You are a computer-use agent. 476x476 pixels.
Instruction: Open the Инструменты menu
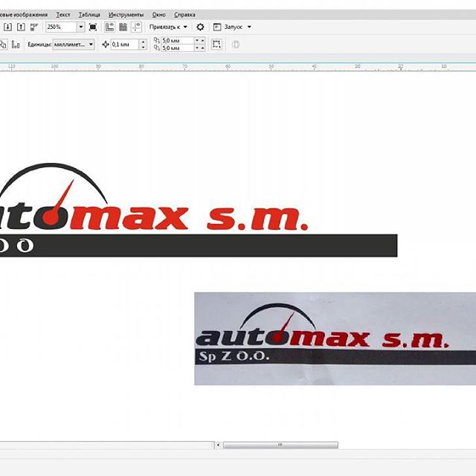click(x=126, y=15)
